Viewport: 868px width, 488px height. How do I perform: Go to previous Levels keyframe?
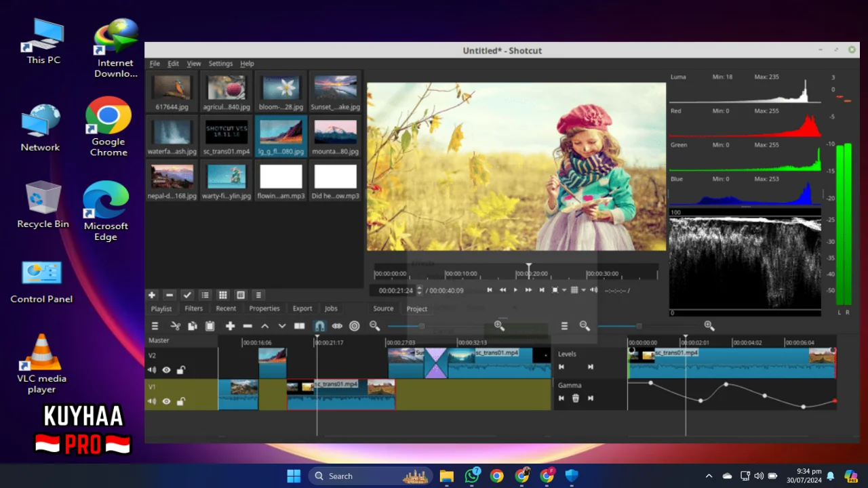[561, 367]
